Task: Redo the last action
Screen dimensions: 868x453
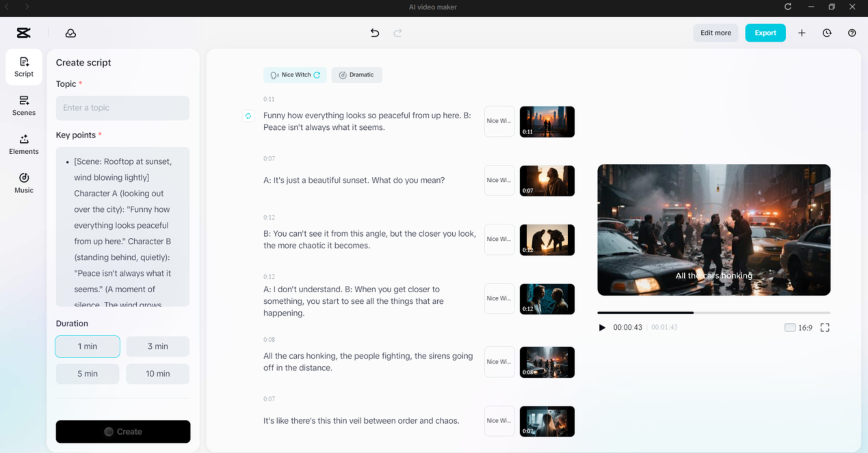Action: (398, 33)
